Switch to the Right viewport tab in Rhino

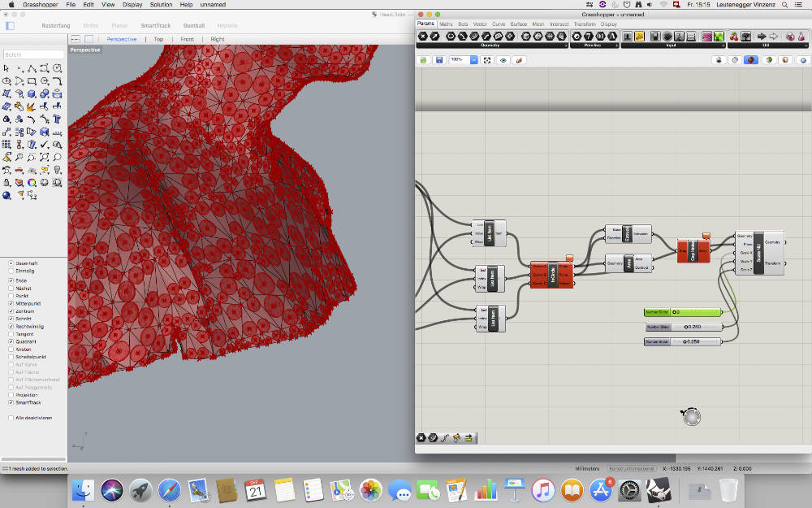[218, 39]
